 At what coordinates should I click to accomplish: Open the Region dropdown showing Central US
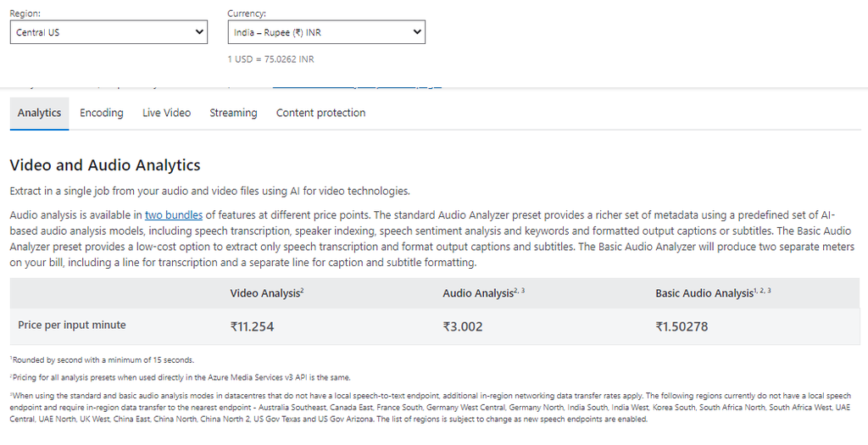click(x=108, y=32)
